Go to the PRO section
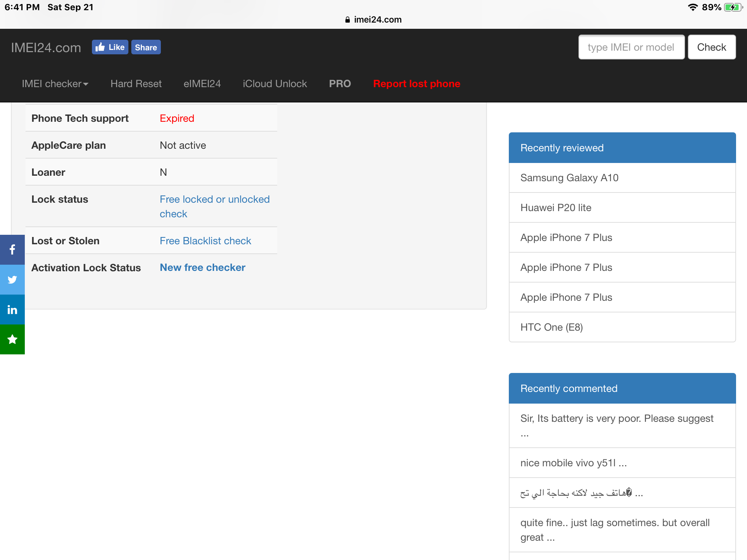 340,84
